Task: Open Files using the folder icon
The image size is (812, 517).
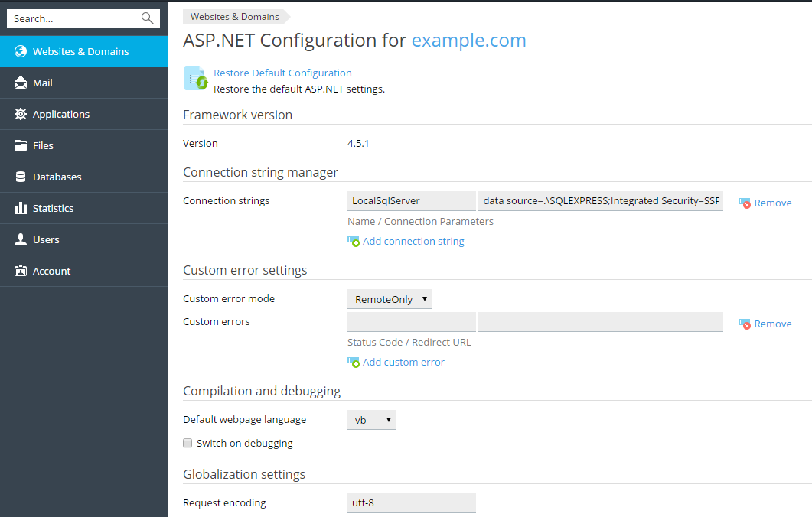Action: [20, 145]
